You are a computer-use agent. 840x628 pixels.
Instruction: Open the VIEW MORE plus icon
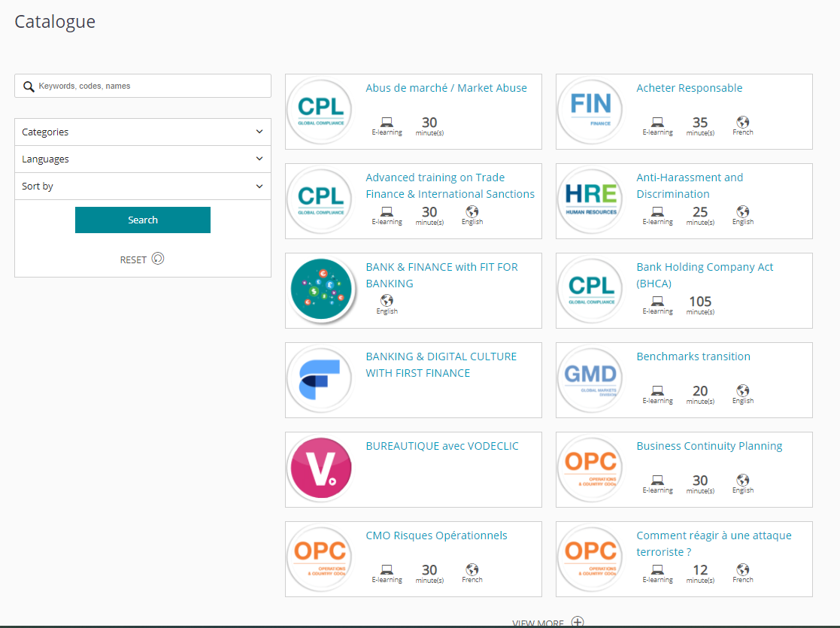click(578, 622)
